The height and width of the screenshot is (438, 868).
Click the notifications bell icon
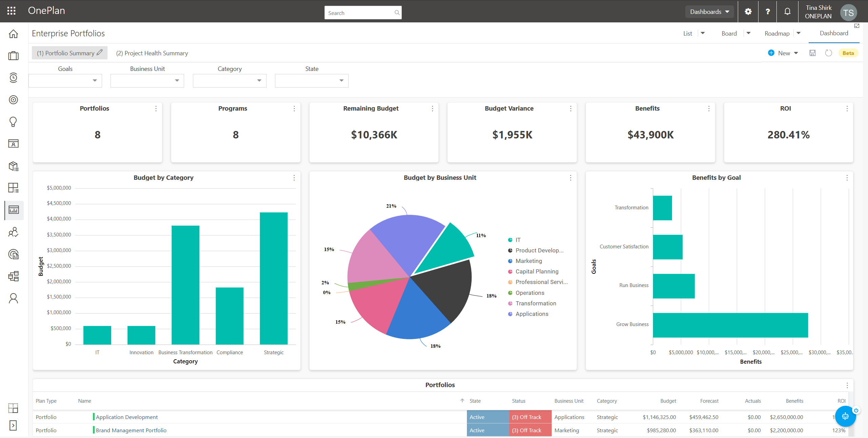(x=787, y=12)
